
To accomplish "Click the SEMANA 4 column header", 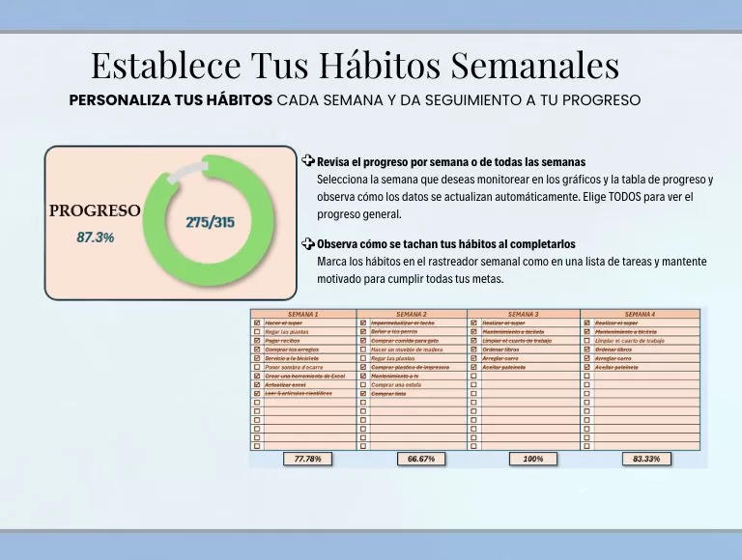I will coord(639,314).
